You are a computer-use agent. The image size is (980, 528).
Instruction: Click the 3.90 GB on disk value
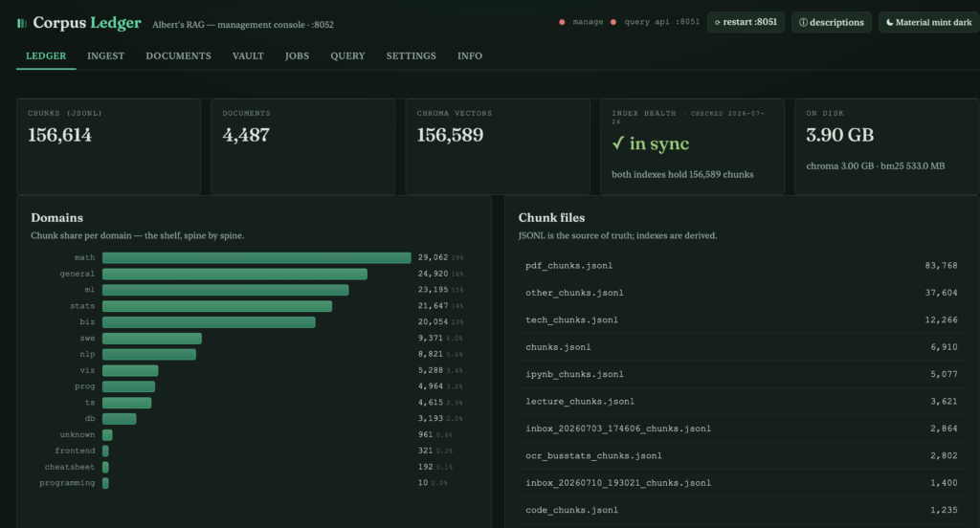coord(839,135)
